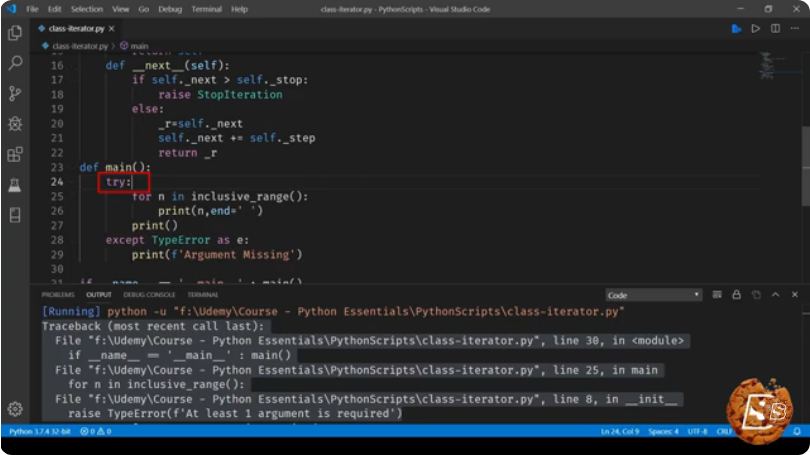This screenshot has height=455, width=810.
Task: Maximize the panel with chevron up
Action: tap(775, 295)
